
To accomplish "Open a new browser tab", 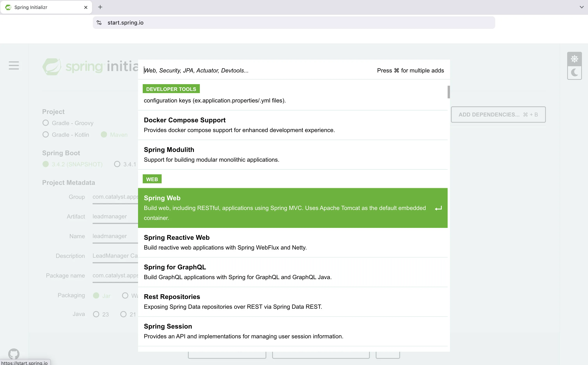I will pos(100,7).
